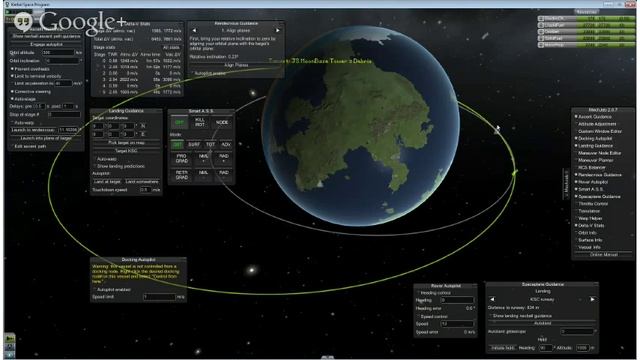Click NODE in Smart A.S.S.

(222, 122)
